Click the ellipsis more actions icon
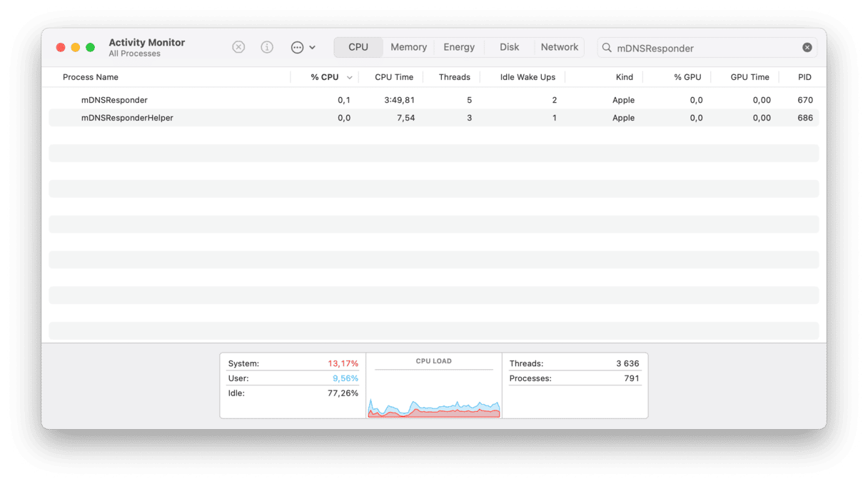 298,47
